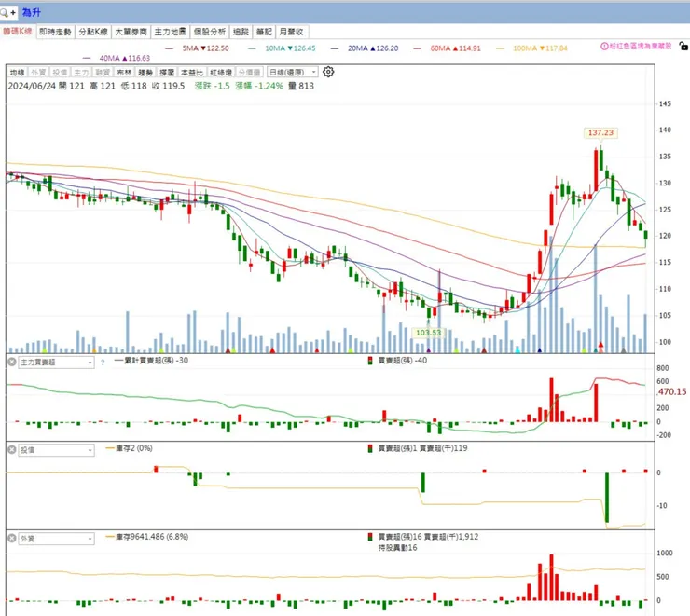Click the 庫存9641.486 (6.8%) legend text
Viewport: 690px width, 616px height.
point(152,537)
